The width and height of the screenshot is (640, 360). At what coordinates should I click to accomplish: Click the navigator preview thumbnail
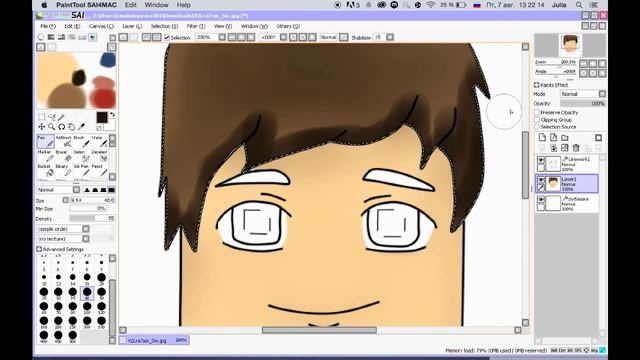pos(570,46)
